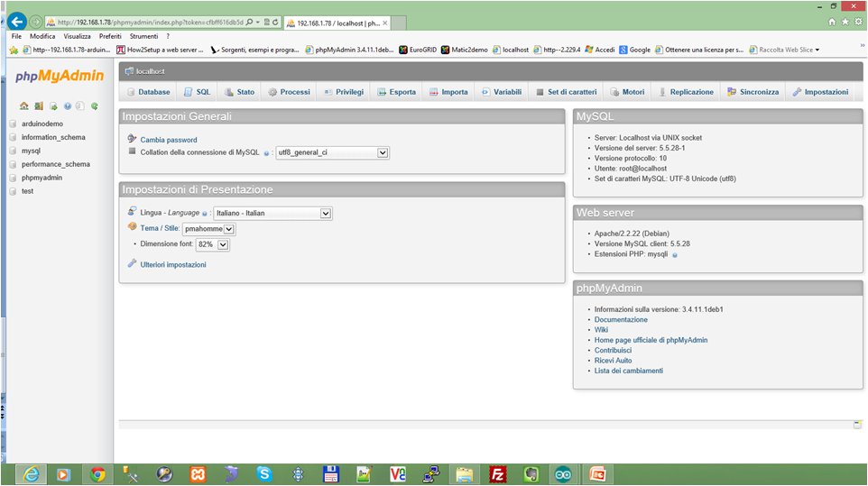The width and height of the screenshot is (868, 486).
Task: Open Home page ufficiale di phpMyAdmin link
Action: coord(651,340)
